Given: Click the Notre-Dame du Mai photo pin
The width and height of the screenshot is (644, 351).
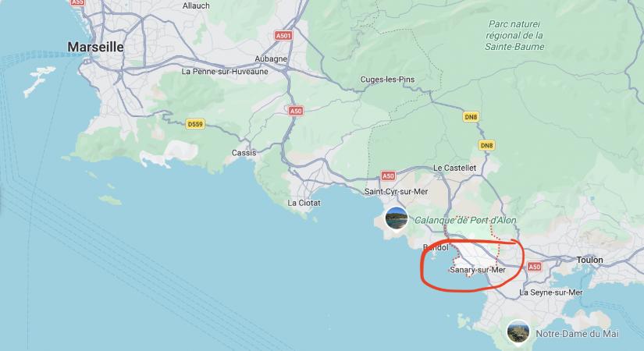Looking at the screenshot, I should (518, 331).
